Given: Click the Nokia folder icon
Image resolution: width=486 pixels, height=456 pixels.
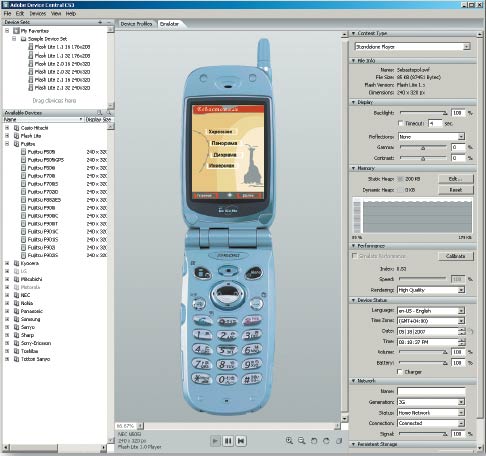Looking at the screenshot, I should [16, 303].
